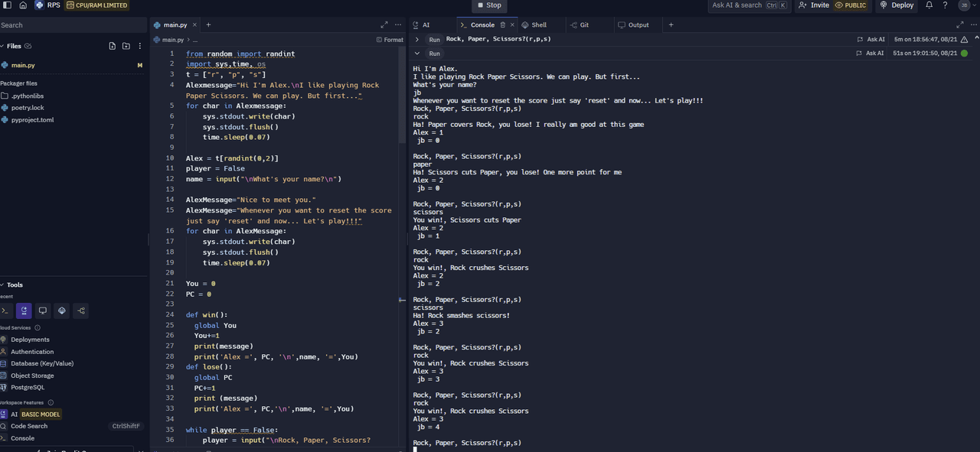Open the Output monitor icon under Recent
This screenshot has height=452, width=980.
[x=43, y=311]
